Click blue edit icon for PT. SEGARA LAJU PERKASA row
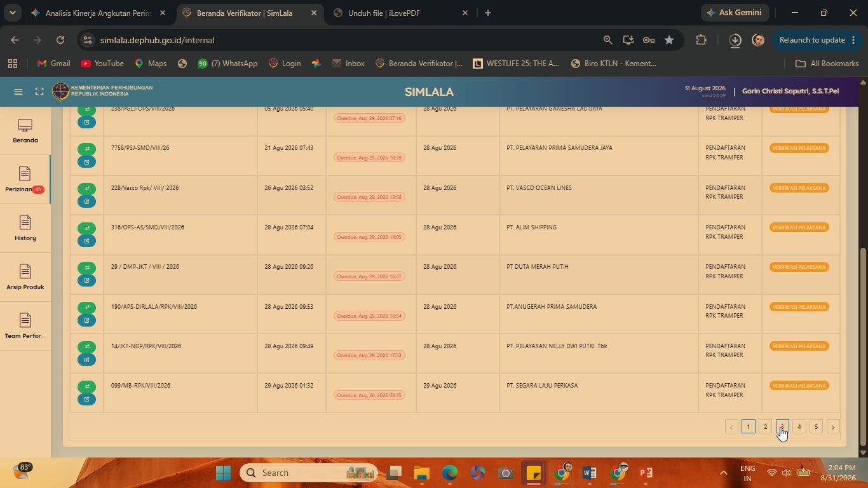Image resolution: width=868 pixels, height=488 pixels. pos(87,399)
